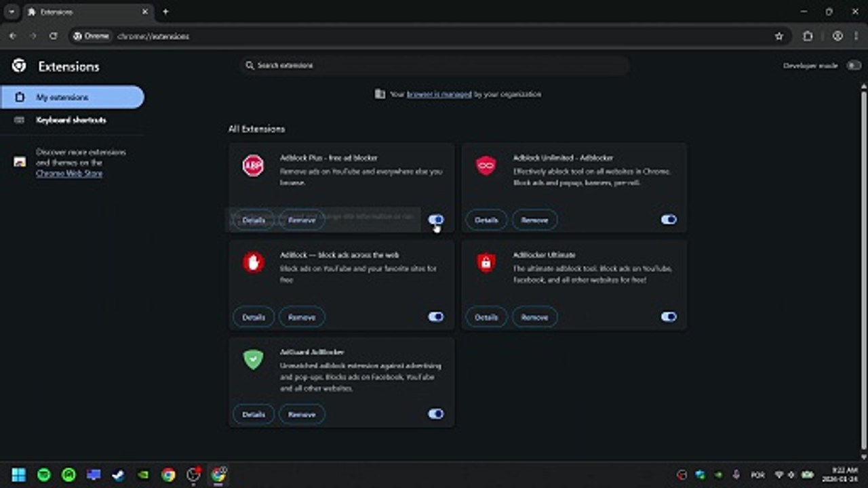Click the Chrome site info chip

[x=91, y=36]
